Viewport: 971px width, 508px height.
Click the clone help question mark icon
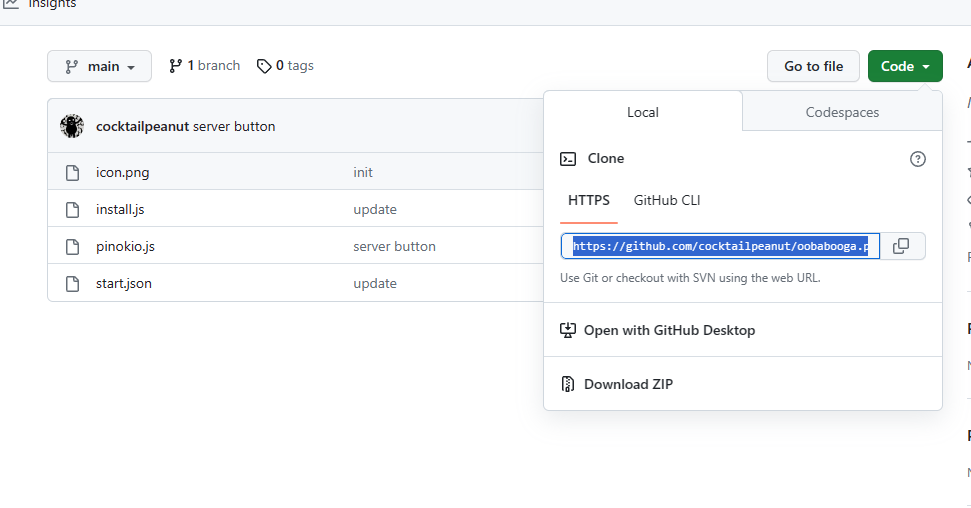(x=918, y=159)
